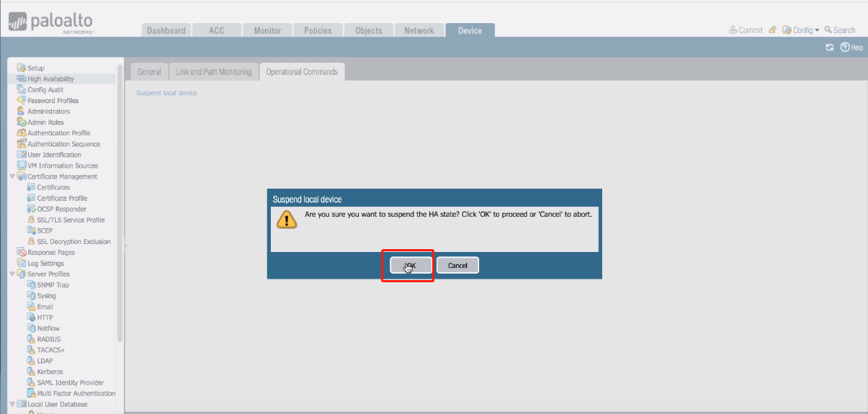Click the Help question mark icon

click(845, 47)
